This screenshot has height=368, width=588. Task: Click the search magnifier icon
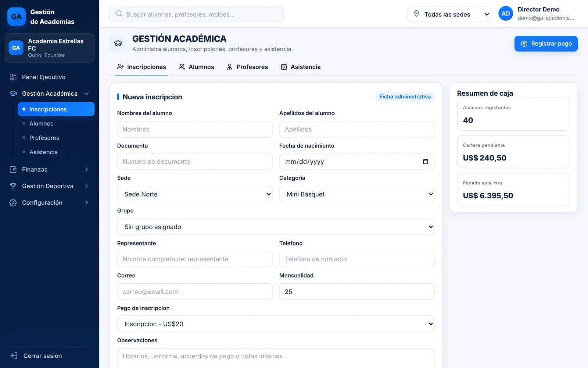coord(119,14)
